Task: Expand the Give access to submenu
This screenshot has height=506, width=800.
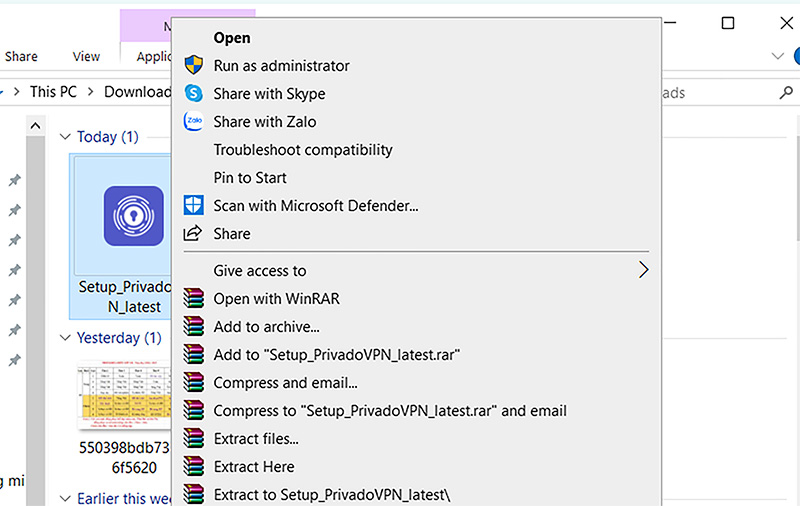Action: click(x=643, y=270)
